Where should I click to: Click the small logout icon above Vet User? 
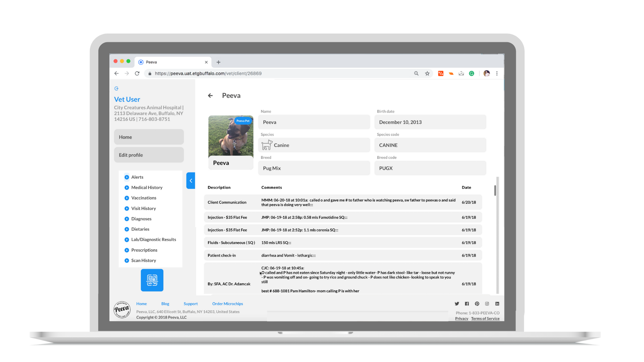[116, 88]
